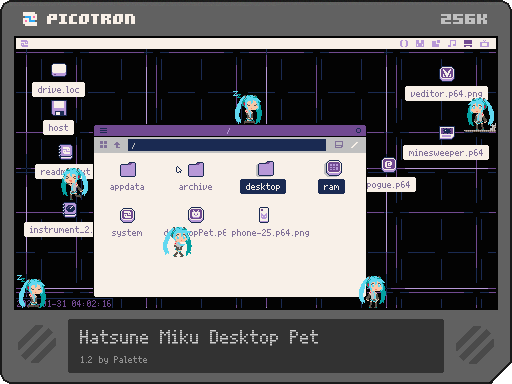Open the code editor workspace icon

404,44
